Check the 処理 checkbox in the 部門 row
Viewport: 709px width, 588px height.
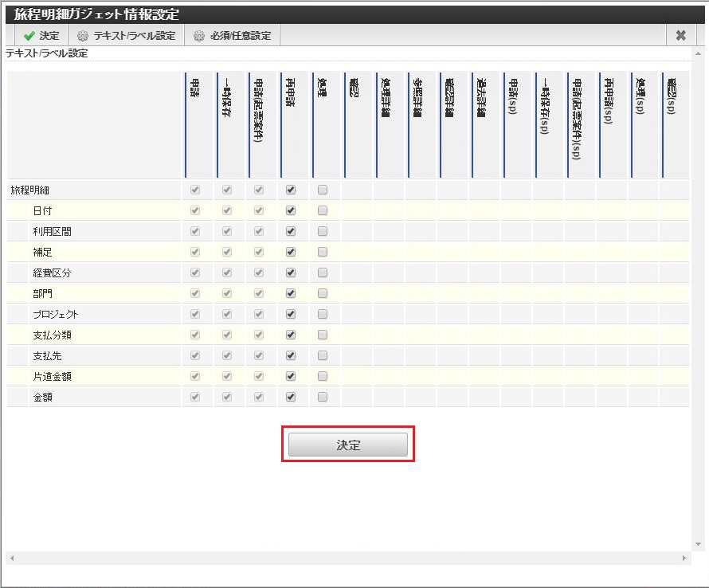[x=323, y=293]
